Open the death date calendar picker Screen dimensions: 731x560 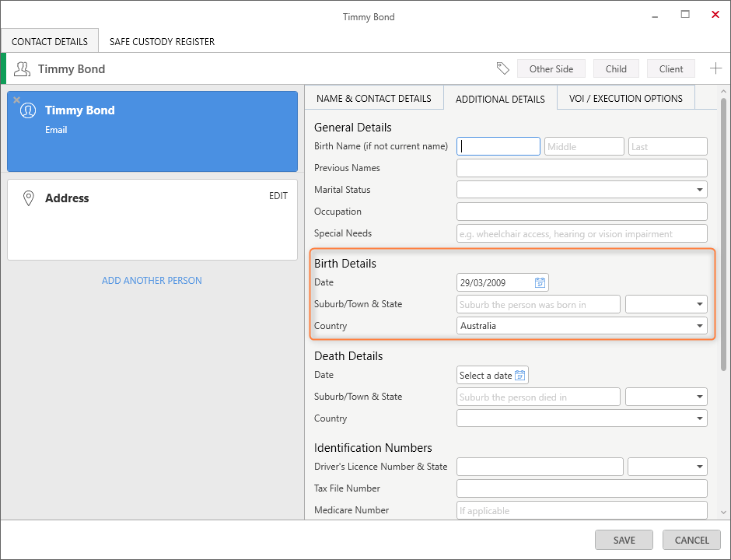click(520, 376)
